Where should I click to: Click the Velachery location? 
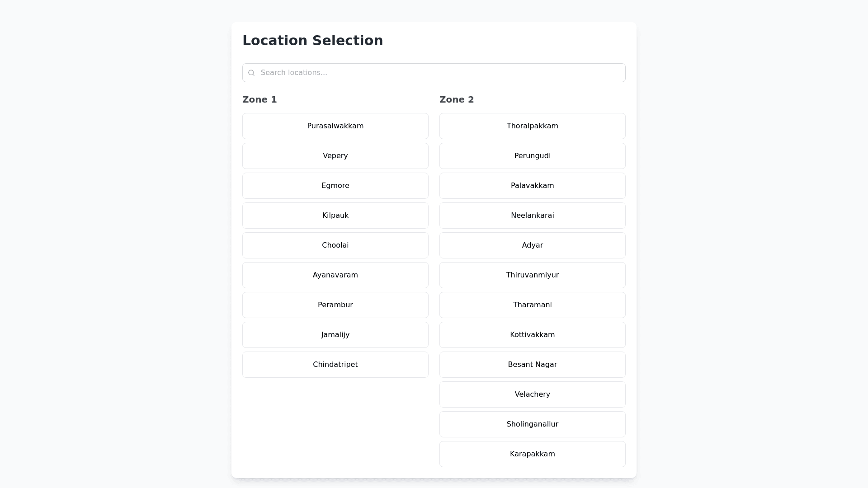click(532, 394)
